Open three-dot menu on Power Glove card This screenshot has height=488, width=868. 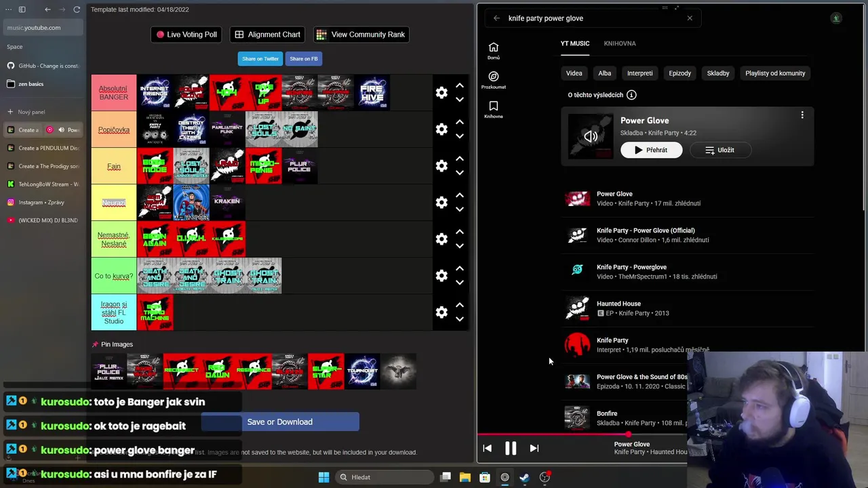pyautogui.click(x=802, y=115)
